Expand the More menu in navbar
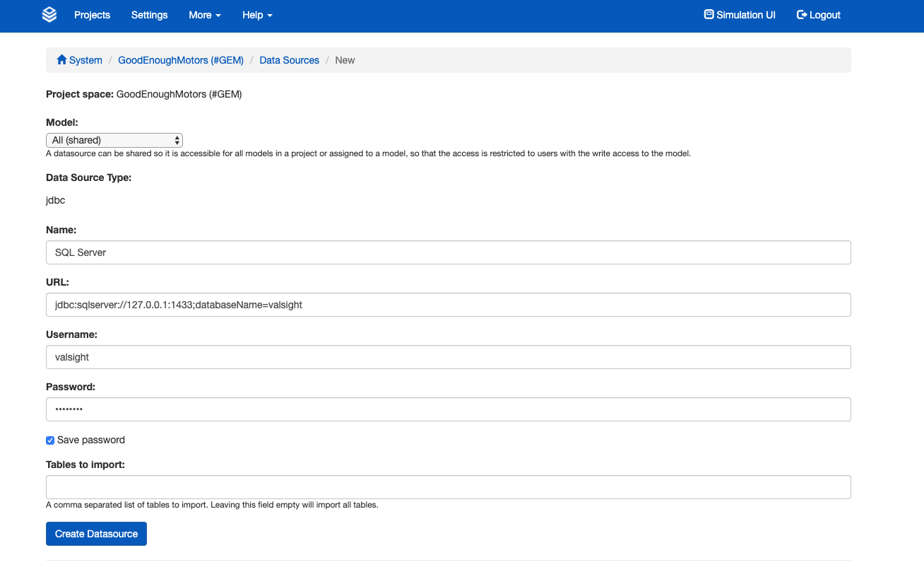The width and height of the screenshot is (924, 567). pyautogui.click(x=204, y=15)
